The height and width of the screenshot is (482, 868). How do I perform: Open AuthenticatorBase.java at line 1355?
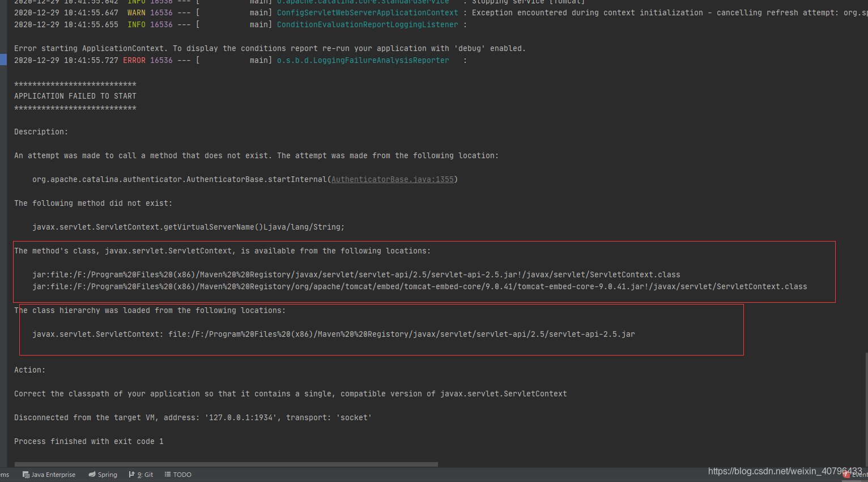click(393, 179)
